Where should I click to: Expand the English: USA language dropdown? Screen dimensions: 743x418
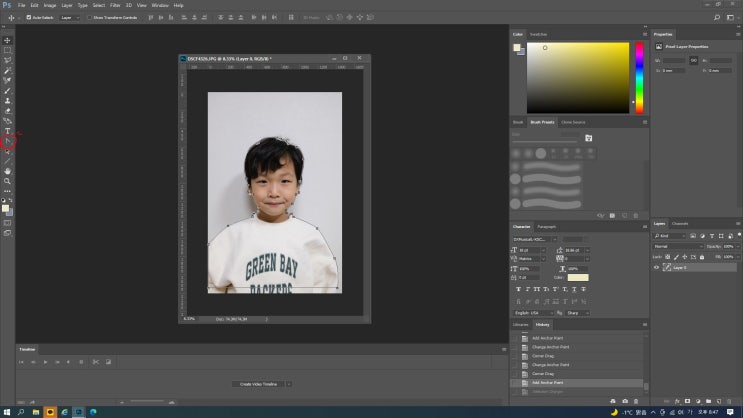[532, 313]
